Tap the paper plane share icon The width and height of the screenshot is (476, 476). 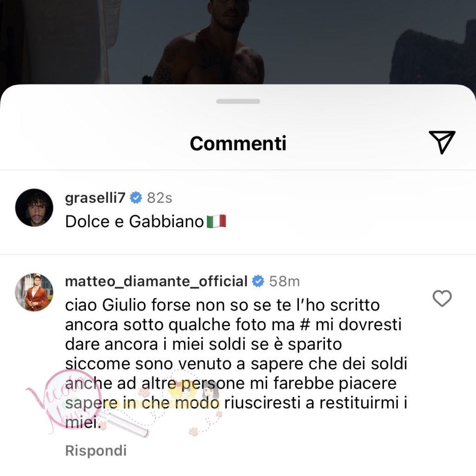pyautogui.click(x=442, y=142)
